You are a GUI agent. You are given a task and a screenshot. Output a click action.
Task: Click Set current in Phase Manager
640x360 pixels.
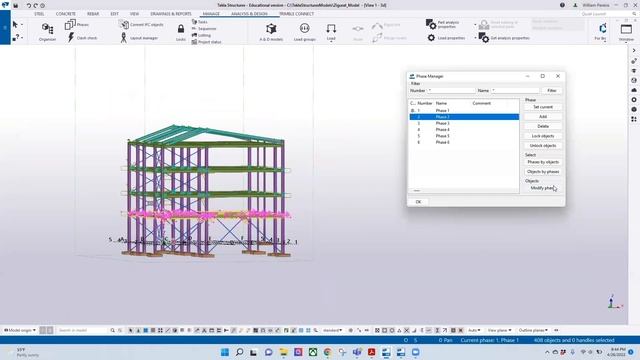[543, 107]
